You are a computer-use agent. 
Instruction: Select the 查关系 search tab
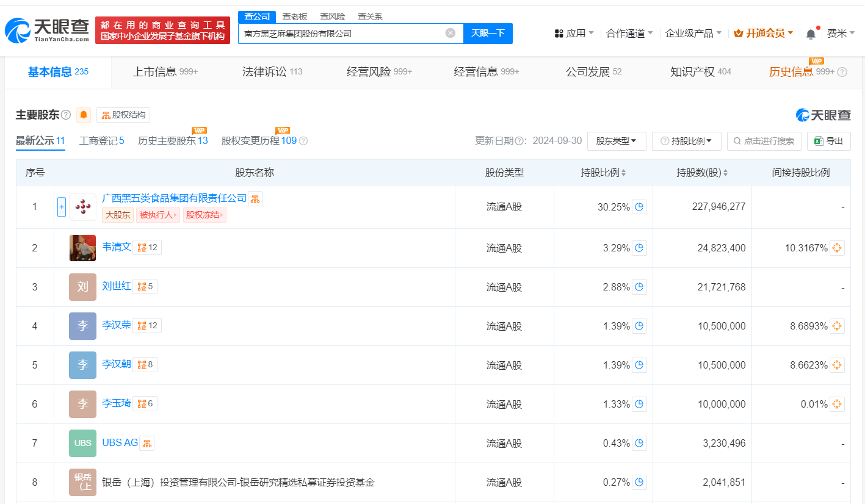click(x=371, y=16)
